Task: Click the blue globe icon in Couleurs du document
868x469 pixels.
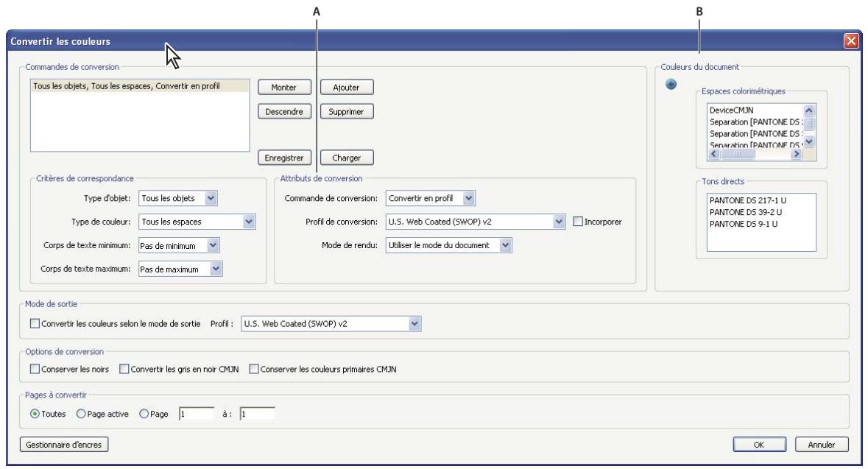Action: [670, 85]
